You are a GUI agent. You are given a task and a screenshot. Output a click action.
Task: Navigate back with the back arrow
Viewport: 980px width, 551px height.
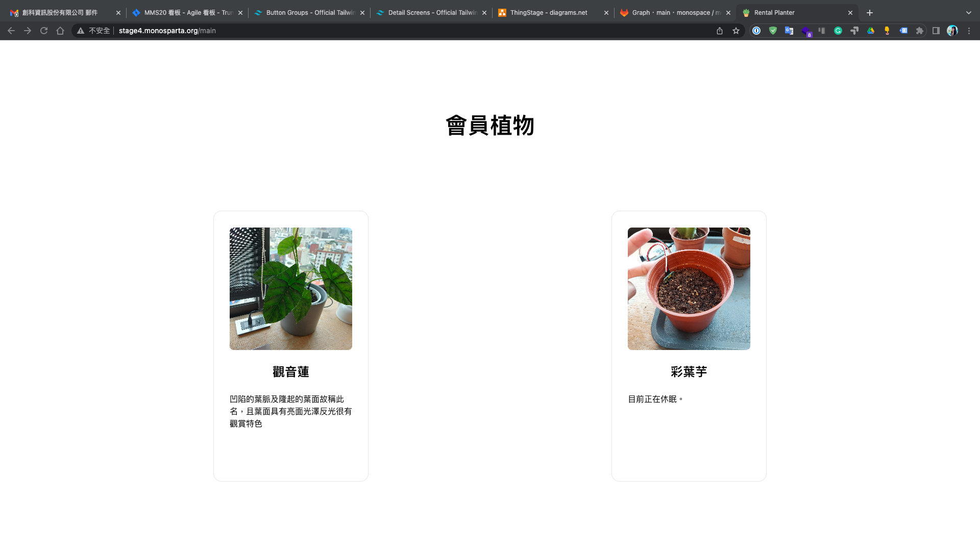coord(11,31)
